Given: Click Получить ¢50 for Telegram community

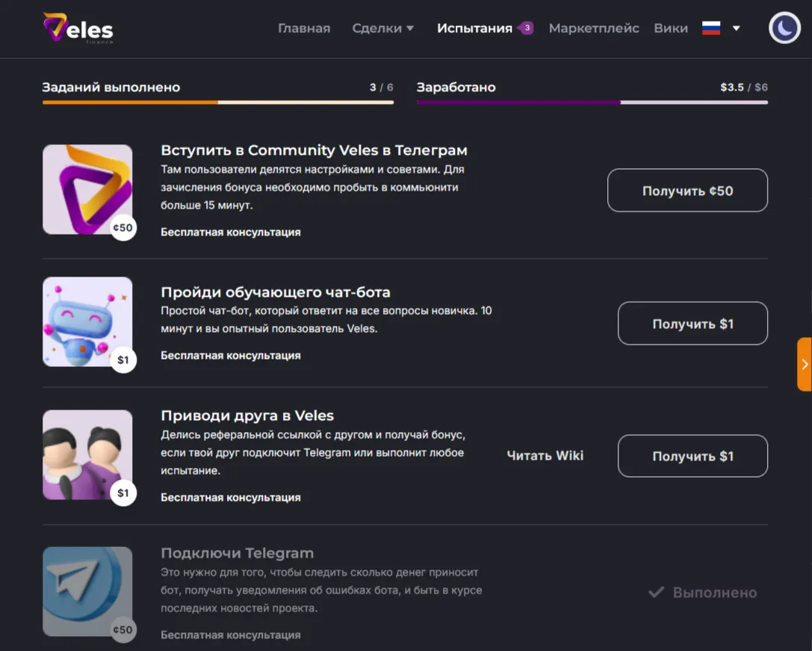Looking at the screenshot, I should coord(687,191).
